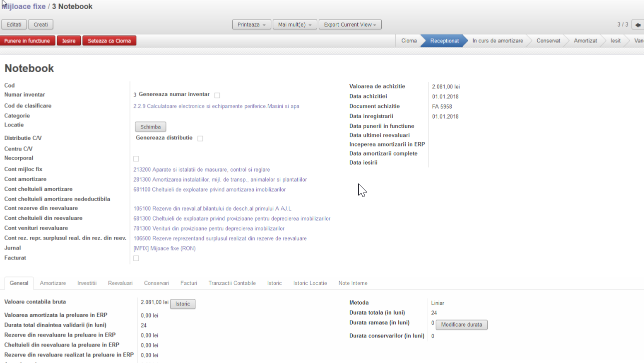Open the Mijloace fixe breadcrumb link

pos(24,6)
